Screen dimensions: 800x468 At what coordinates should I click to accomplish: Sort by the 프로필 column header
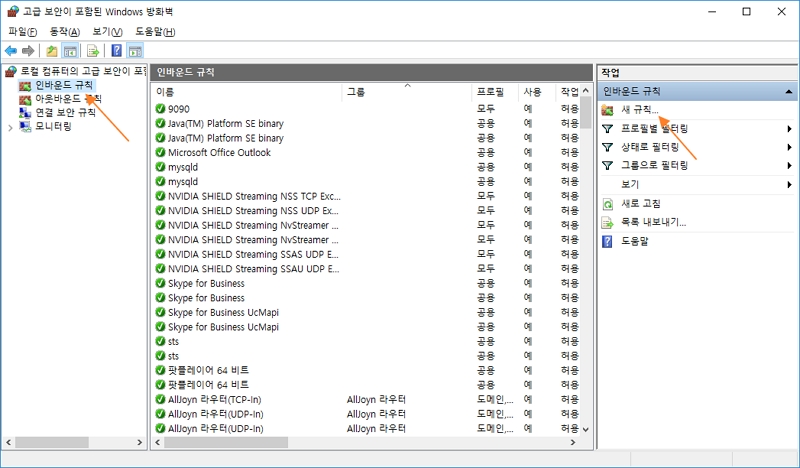pyautogui.click(x=495, y=92)
